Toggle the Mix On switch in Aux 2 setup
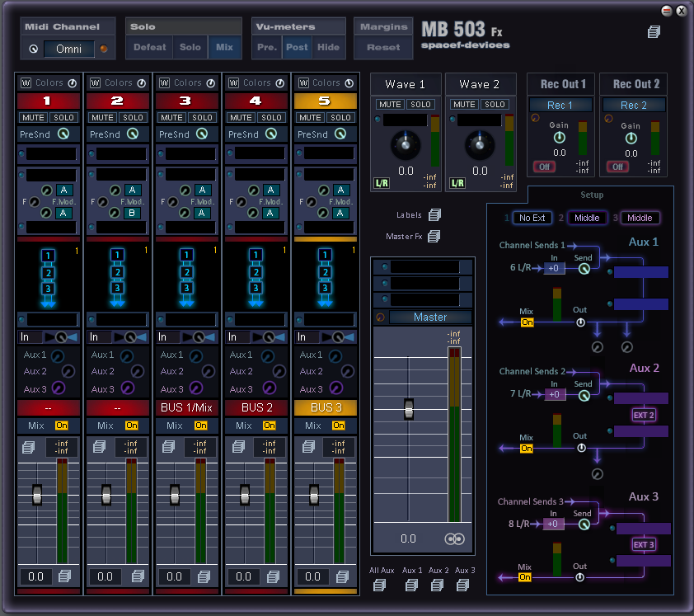 coord(526,448)
